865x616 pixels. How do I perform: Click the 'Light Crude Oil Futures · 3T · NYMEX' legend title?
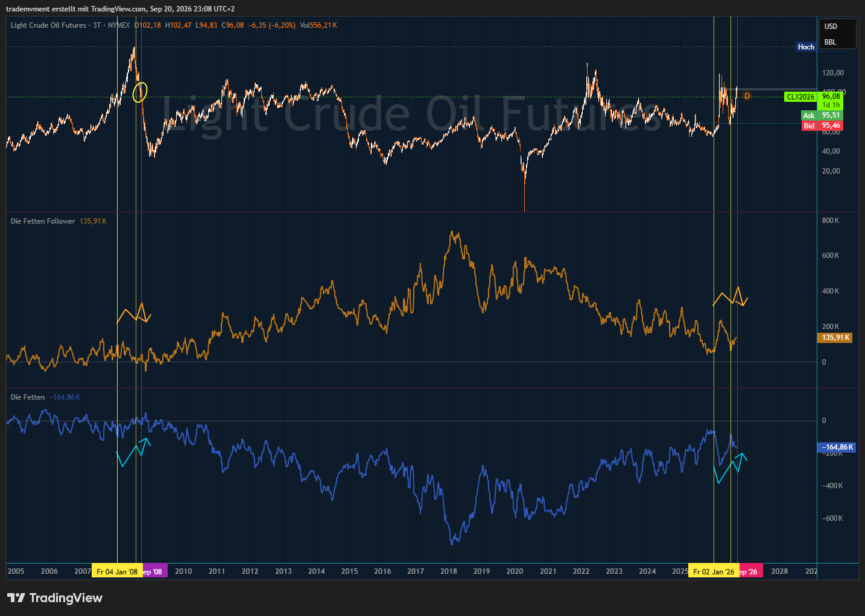(70, 25)
